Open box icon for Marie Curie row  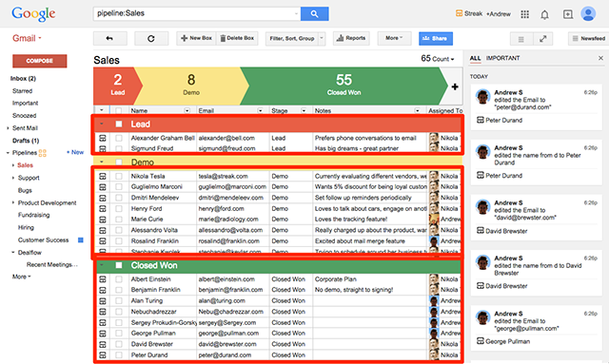(103, 220)
